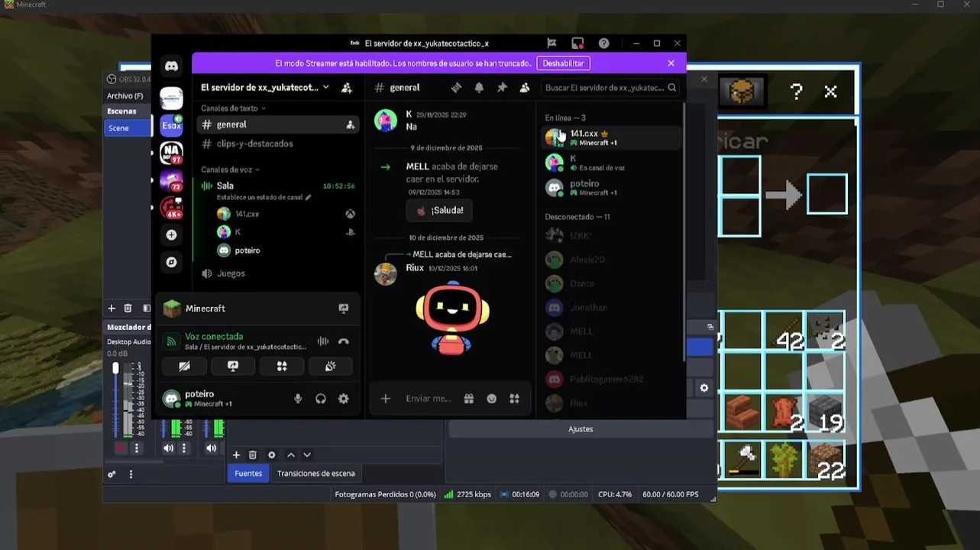Open Discord help question mark icon

point(603,44)
